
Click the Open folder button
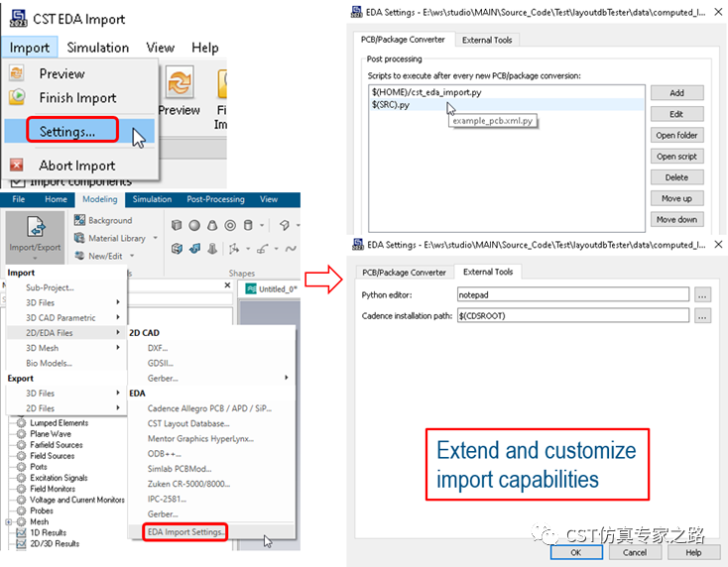pos(676,135)
